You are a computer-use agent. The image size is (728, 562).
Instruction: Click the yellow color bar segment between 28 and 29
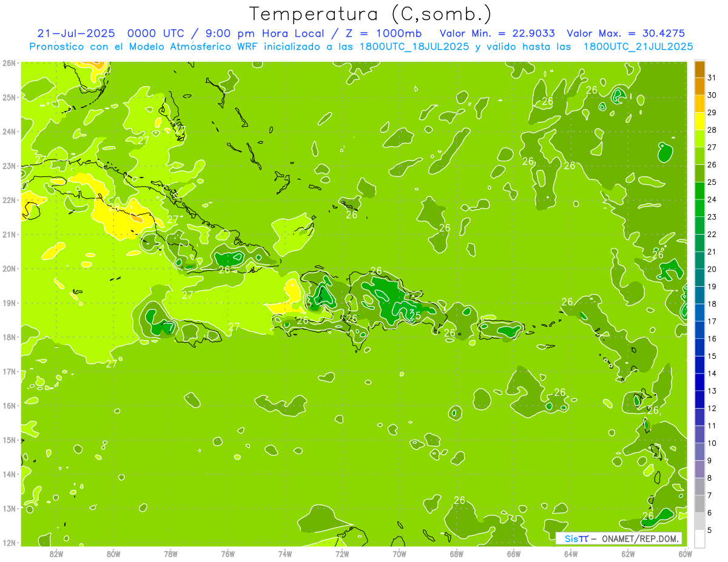click(699, 121)
